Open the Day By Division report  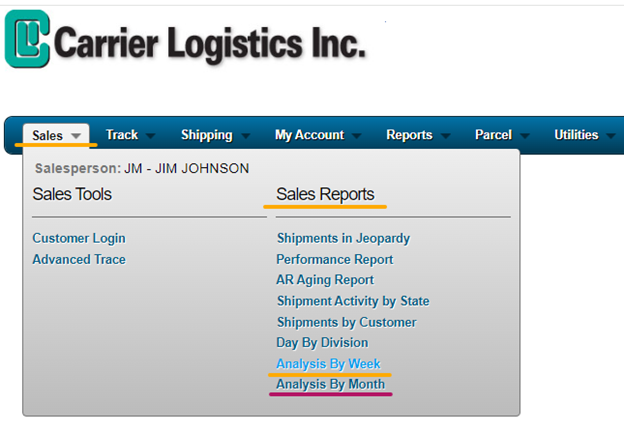tap(322, 343)
